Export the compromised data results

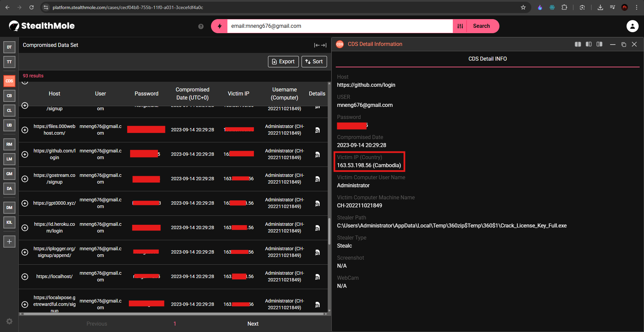[283, 62]
